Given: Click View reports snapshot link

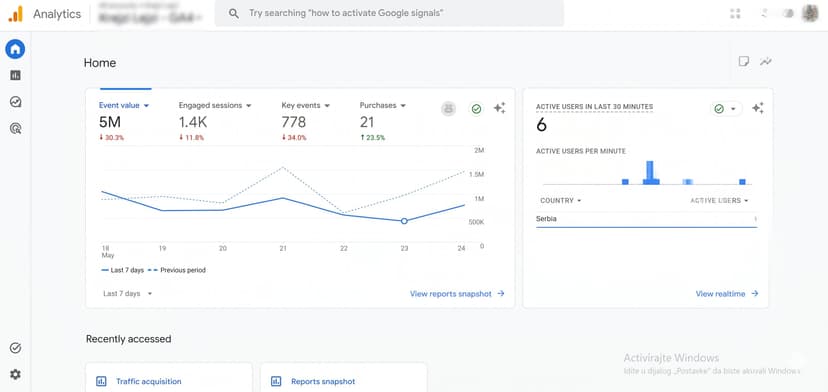Looking at the screenshot, I should coord(457,294).
